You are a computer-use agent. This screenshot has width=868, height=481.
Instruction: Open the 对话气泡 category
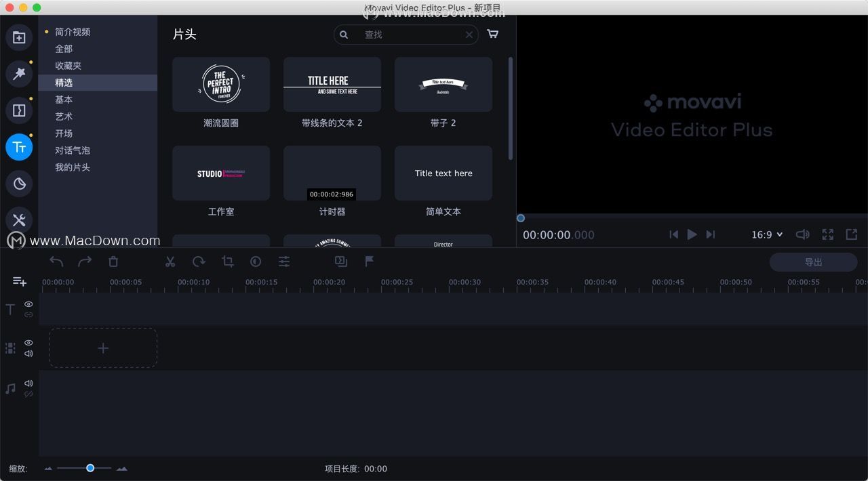pos(73,150)
